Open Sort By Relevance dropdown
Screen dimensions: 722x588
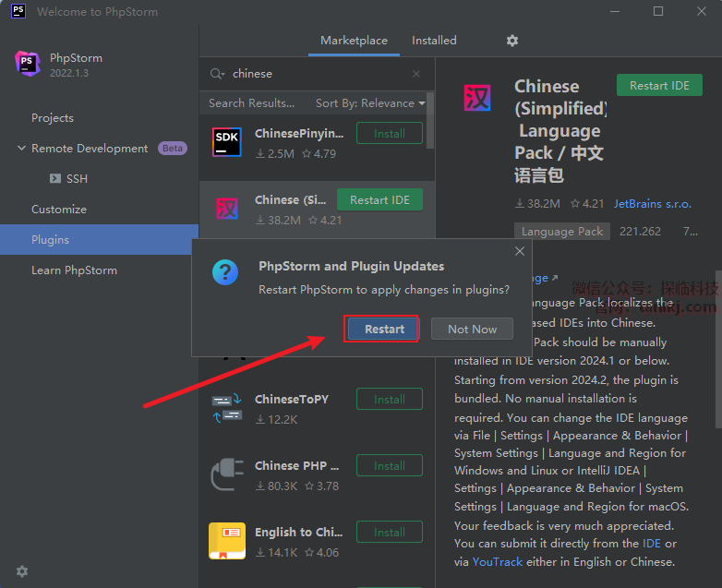coord(370,103)
